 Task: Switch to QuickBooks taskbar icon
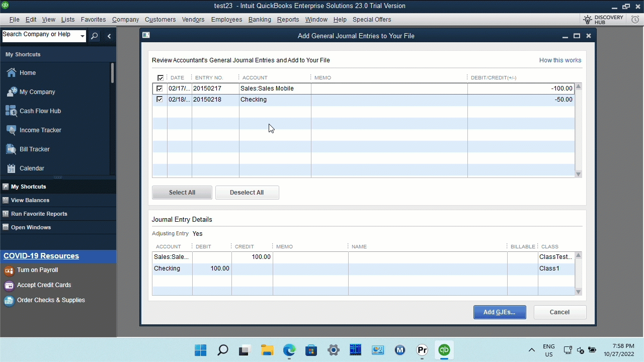[444, 350]
